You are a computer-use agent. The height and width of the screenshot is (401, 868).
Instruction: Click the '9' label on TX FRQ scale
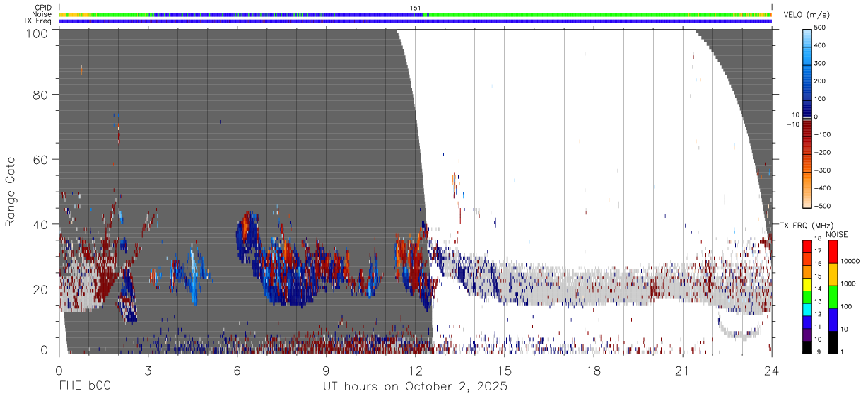[x=818, y=351]
